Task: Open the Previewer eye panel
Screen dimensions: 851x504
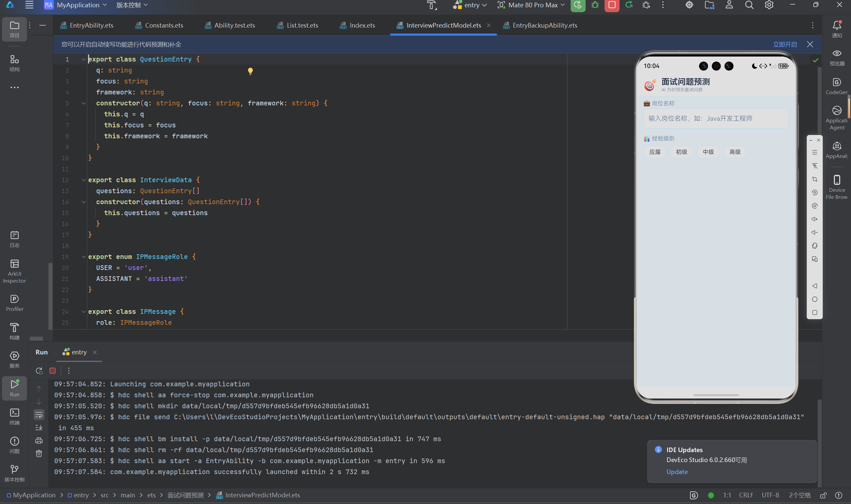Action: pos(837,58)
